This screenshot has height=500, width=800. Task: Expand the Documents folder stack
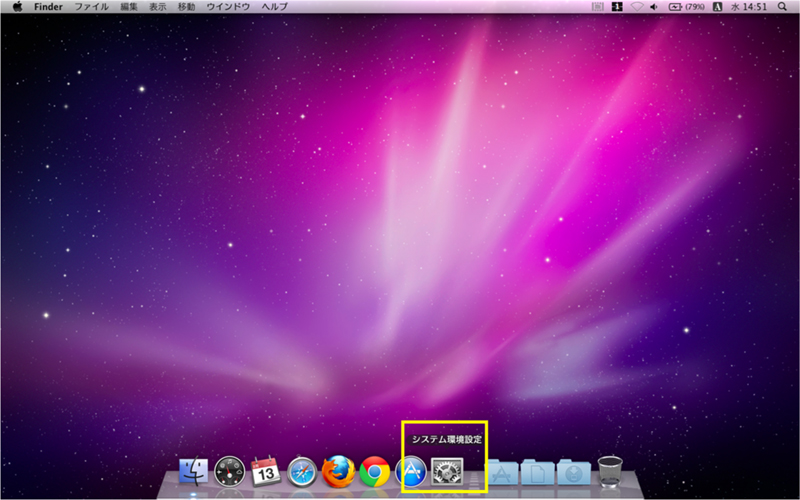point(537,471)
